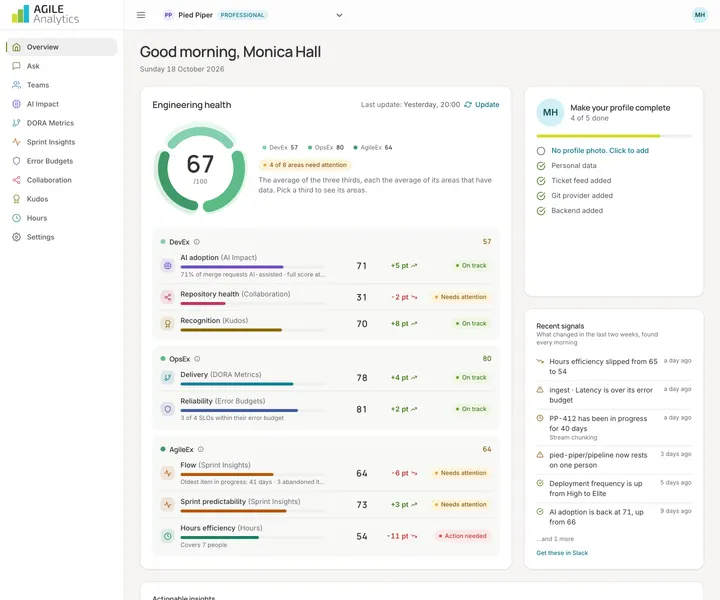720x600 pixels.
Task: Click the Repository health Needs attention badge
Action: (460, 297)
